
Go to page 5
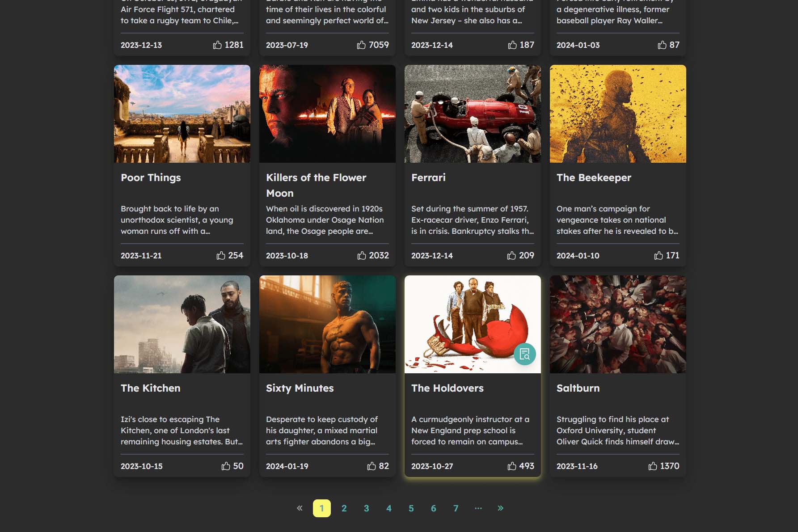[411, 508]
